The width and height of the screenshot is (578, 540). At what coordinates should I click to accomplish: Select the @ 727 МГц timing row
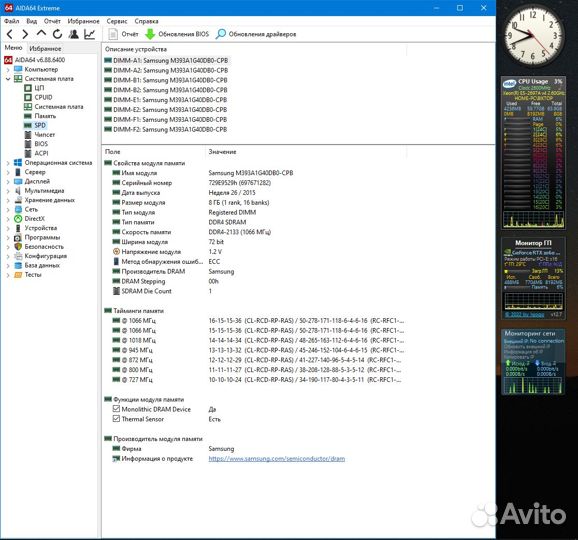tap(257, 380)
